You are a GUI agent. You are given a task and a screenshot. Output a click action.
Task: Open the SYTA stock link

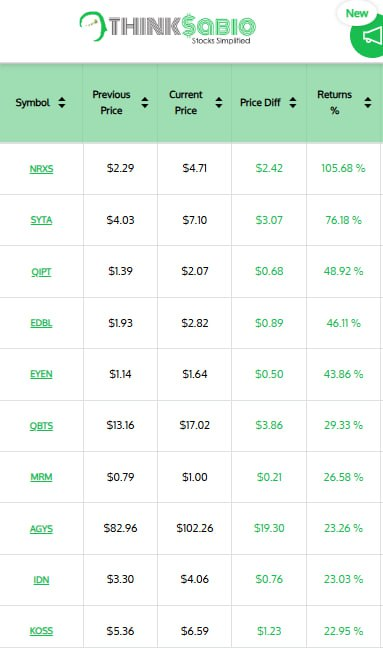[x=41, y=220]
